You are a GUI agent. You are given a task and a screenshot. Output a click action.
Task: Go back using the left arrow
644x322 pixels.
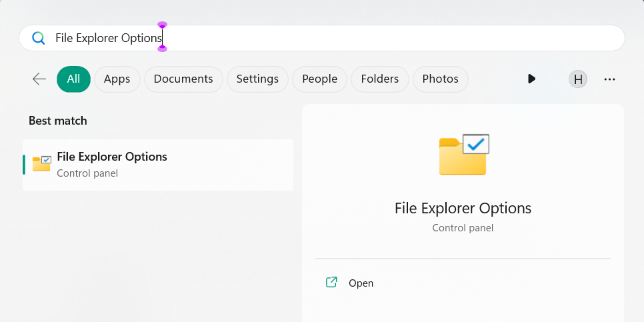point(39,79)
